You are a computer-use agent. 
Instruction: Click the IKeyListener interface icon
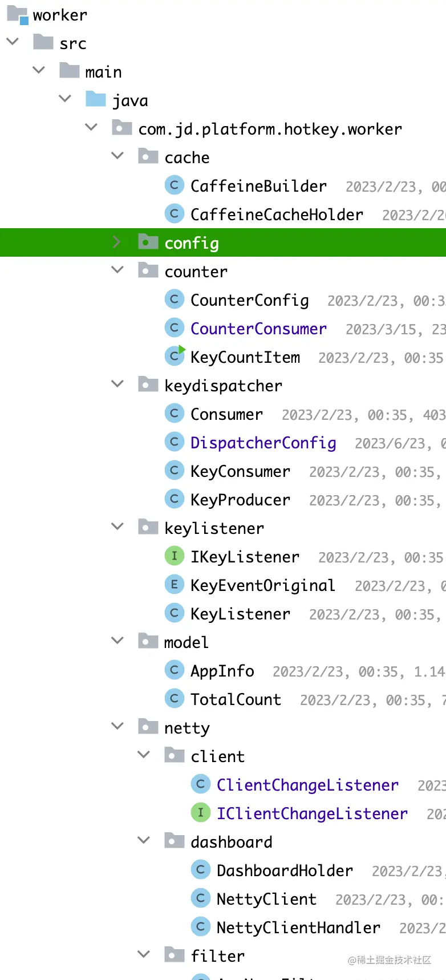point(174,556)
